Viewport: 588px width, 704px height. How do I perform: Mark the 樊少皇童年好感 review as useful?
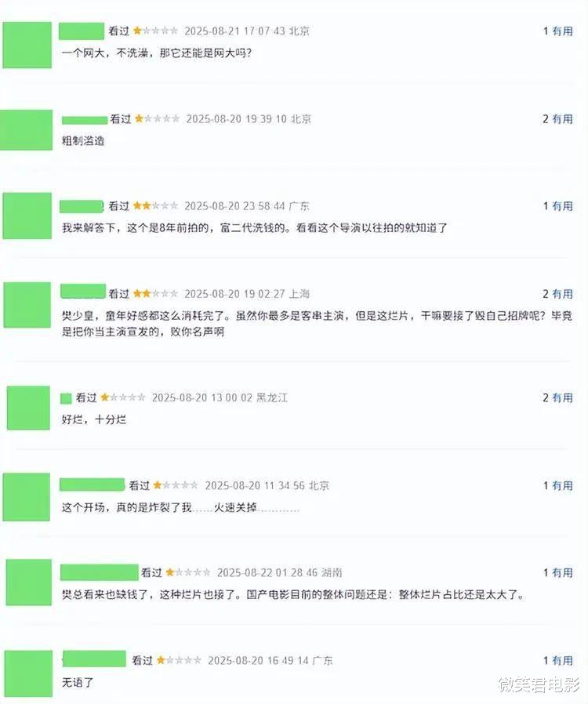click(562, 294)
